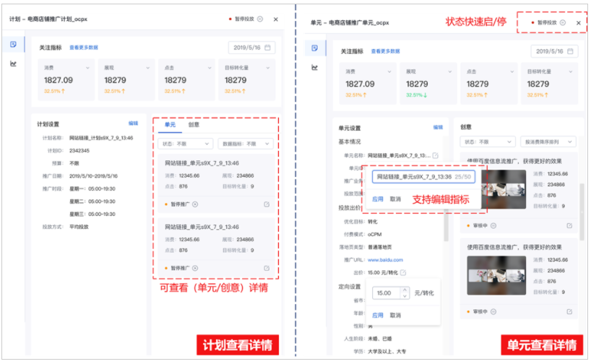The height and width of the screenshot is (364, 591).
Task: Start second 暂停推广 unit card with play icon
Action: (195, 268)
